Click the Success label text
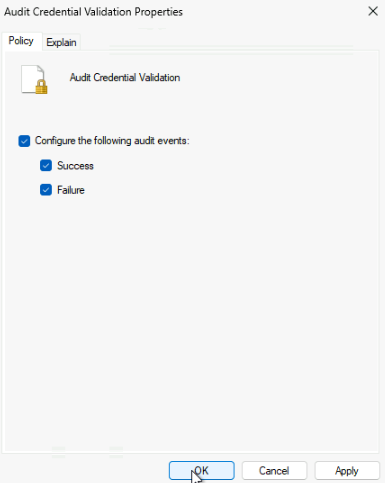 (x=75, y=166)
